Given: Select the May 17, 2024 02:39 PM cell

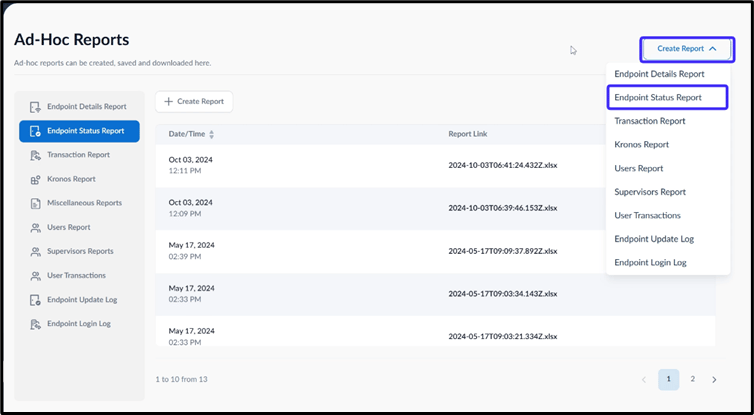Looking at the screenshot, I should pyautogui.click(x=191, y=251).
